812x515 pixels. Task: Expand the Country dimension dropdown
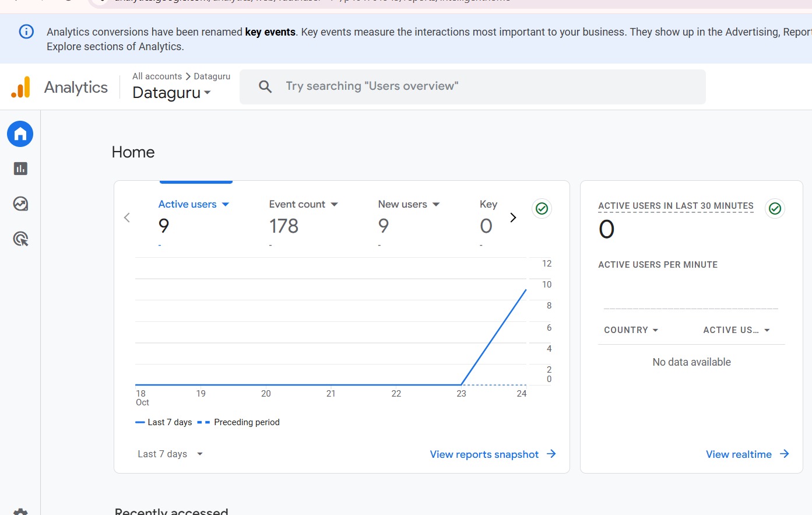(x=631, y=330)
